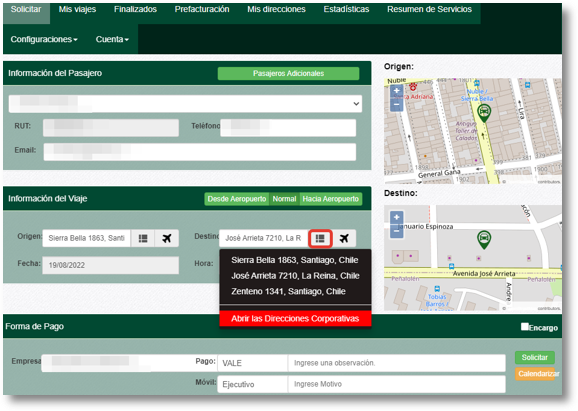Select José Arrieta 7210 from address list

coord(295,276)
